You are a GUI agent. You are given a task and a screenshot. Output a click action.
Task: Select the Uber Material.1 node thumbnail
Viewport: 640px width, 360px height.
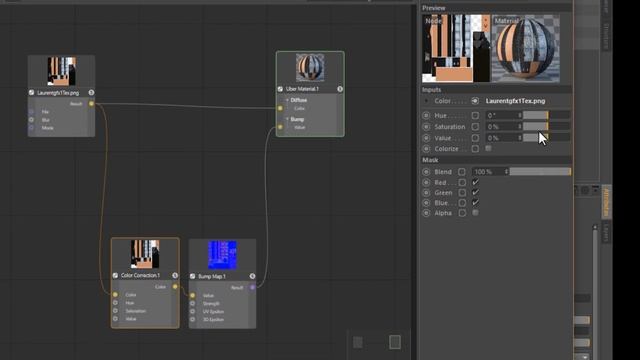pos(310,67)
